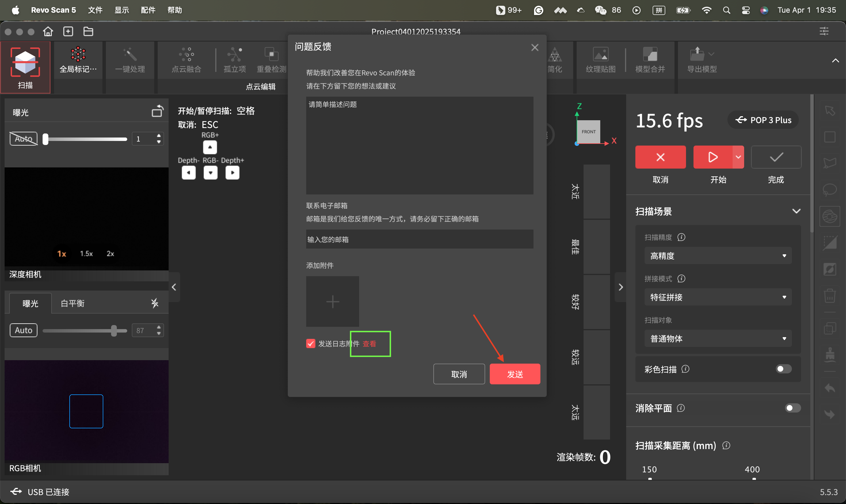This screenshot has width=846, height=504.
Task: Enable the 消除平面 remove plane toggle
Action: click(793, 408)
